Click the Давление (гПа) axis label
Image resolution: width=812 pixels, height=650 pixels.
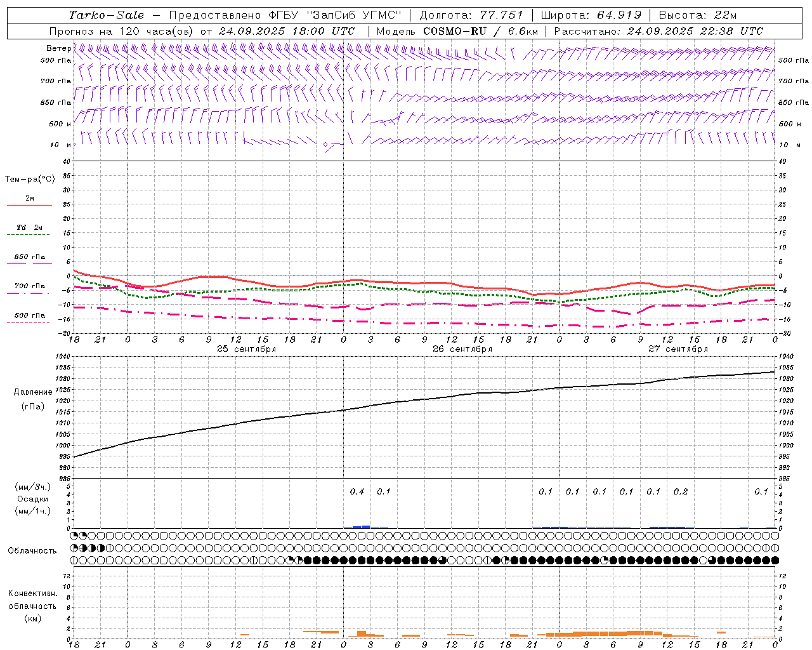point(33,399)
